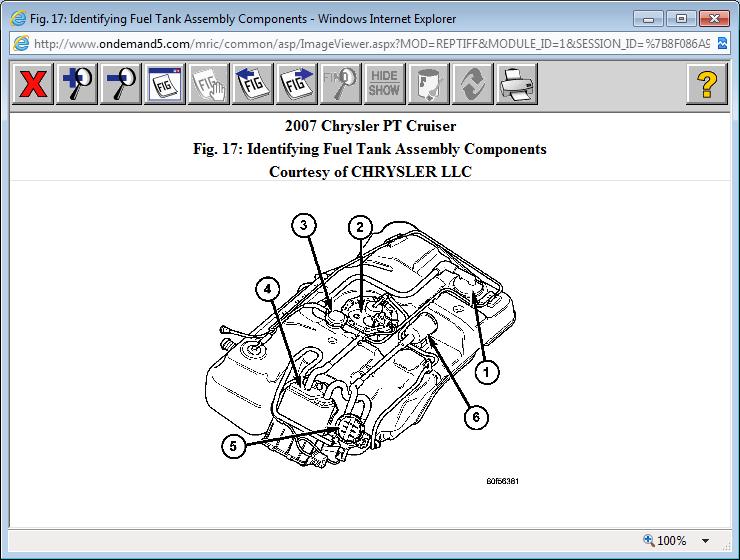Close the Internet Explorer window
740x560 pixels.
coord(714,19)
